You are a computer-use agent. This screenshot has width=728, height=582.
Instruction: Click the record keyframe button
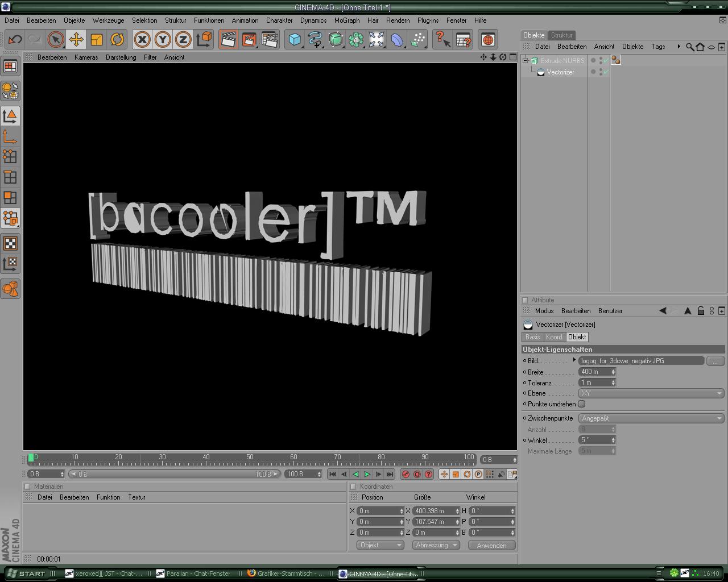pos(406,474)
